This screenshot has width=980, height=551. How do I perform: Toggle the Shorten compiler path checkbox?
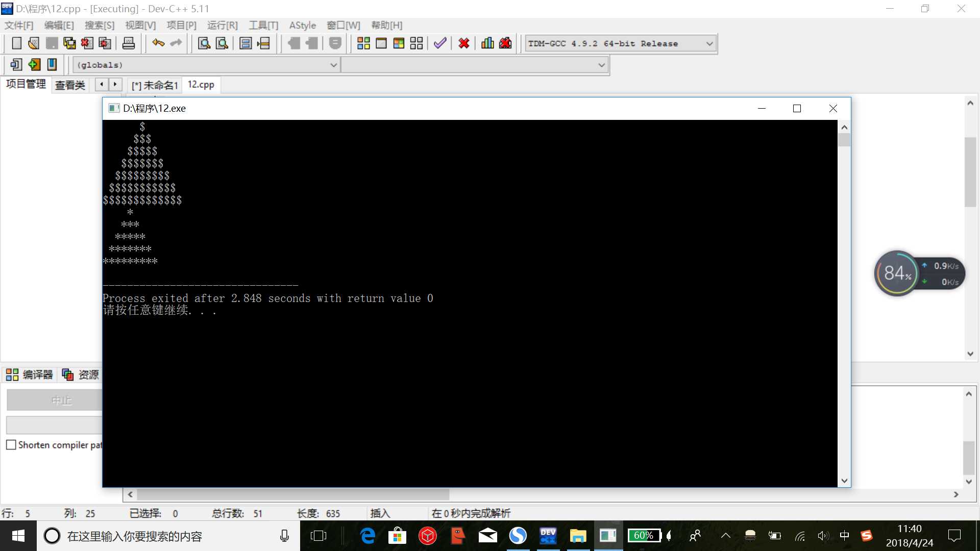[11, 445]
